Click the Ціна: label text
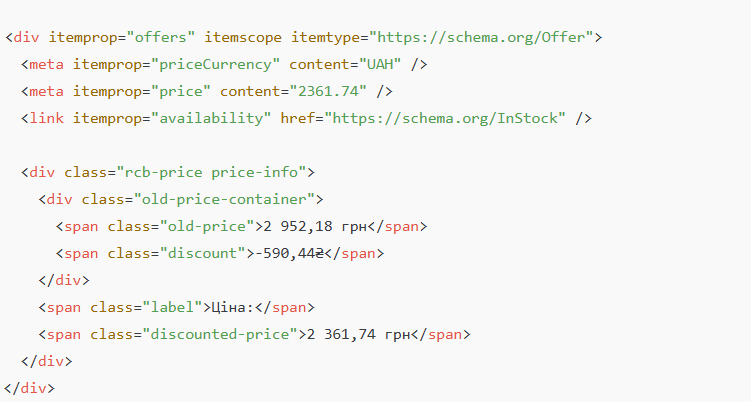The height and width of the screenshot is (402, 751). [x=233, y=307]
